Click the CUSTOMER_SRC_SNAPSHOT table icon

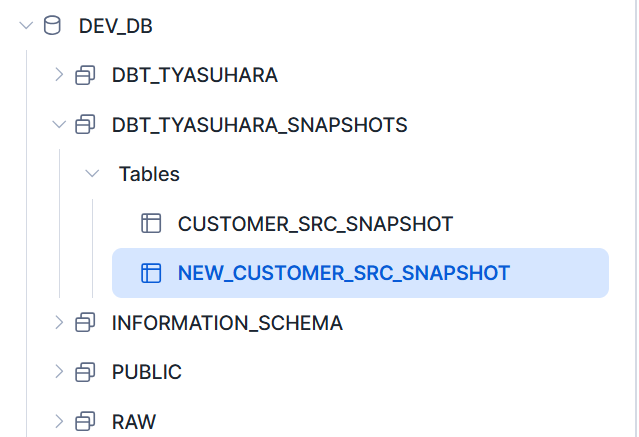tap(151, 224)
